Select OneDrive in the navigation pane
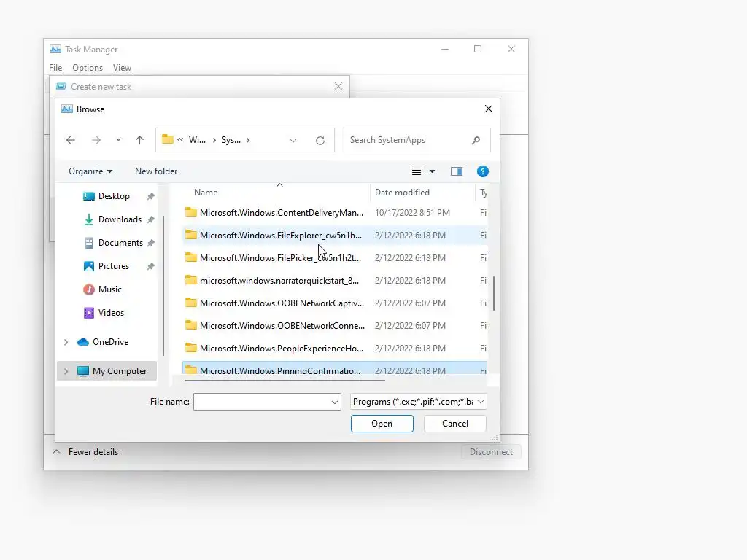The image size is (747, 560). click(x=111, y=342)
